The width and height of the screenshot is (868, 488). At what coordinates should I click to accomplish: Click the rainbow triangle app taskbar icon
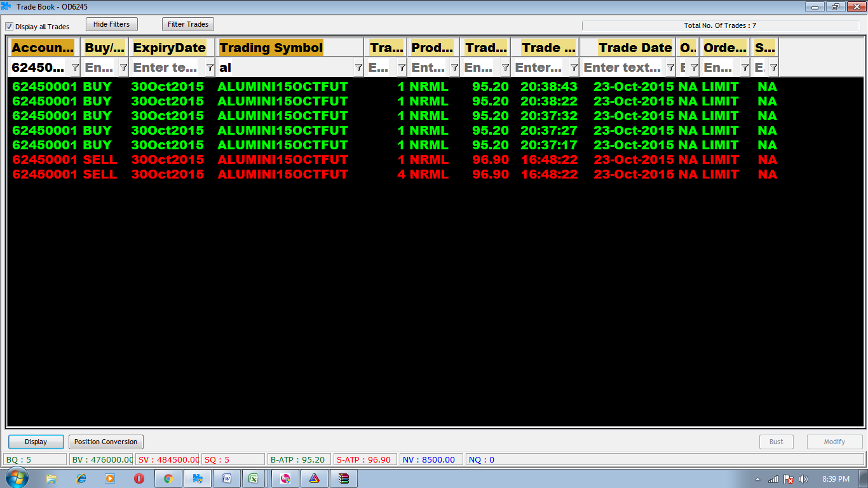(315, 478)
